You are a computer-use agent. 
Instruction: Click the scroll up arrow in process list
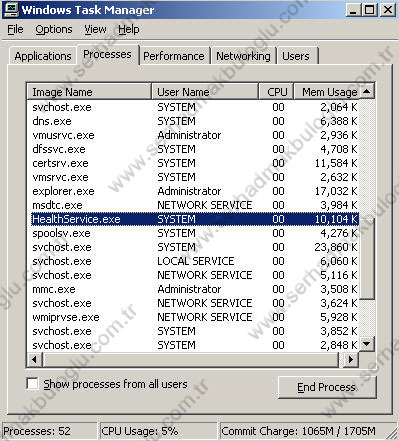pyautogui.click(x=367, y=91)
